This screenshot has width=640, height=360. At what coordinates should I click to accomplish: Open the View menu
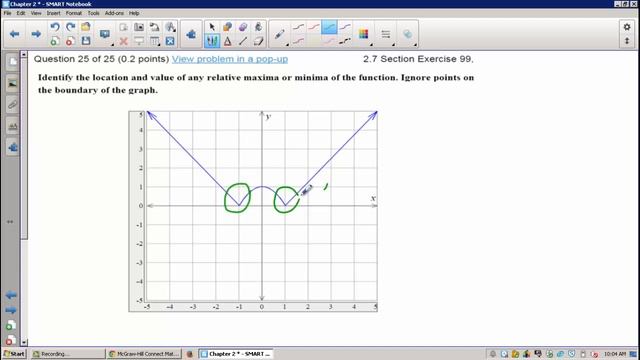click(36, 13)
